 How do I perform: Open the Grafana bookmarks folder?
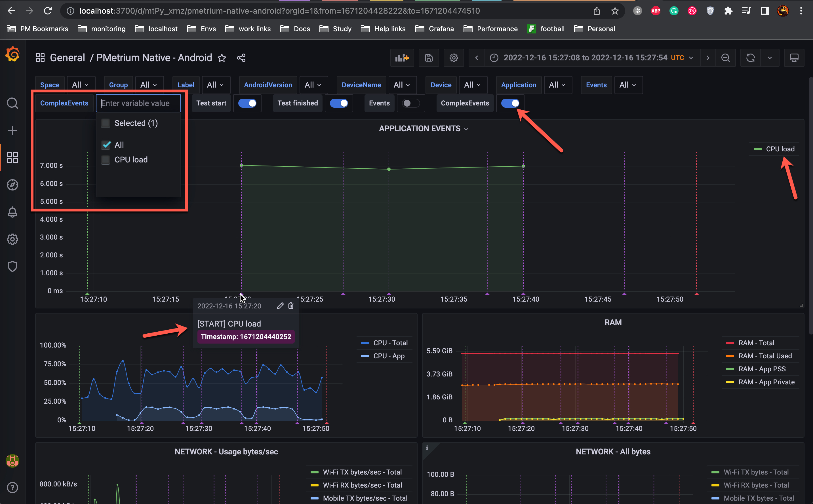435,29
